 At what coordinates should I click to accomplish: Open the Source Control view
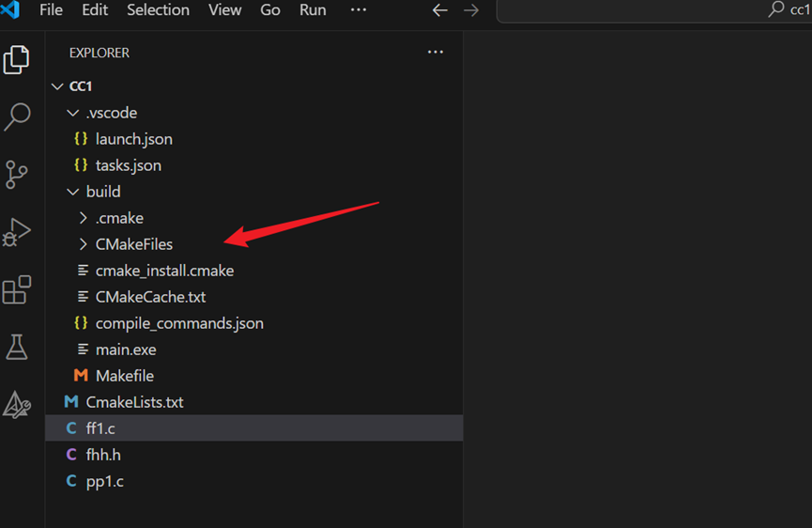[17, 174]
